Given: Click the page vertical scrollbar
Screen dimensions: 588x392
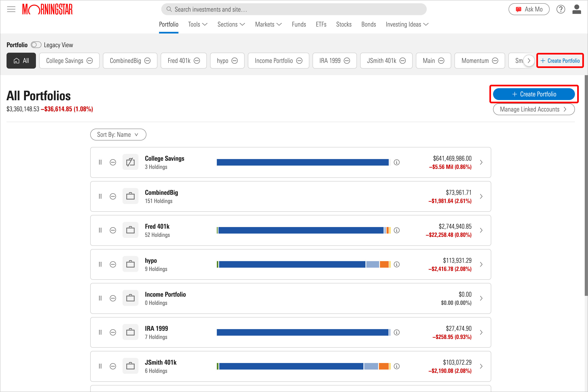Looking at the screenshot, I should (x=586, y=186).
